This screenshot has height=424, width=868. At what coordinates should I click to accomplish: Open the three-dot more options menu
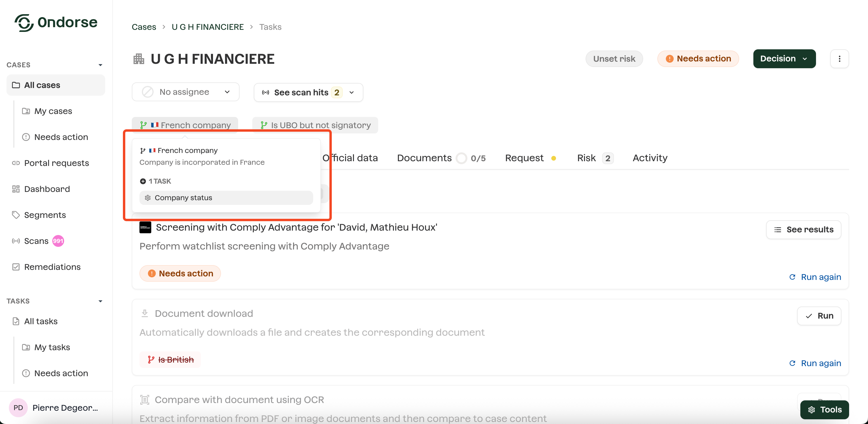pos(839,58)
